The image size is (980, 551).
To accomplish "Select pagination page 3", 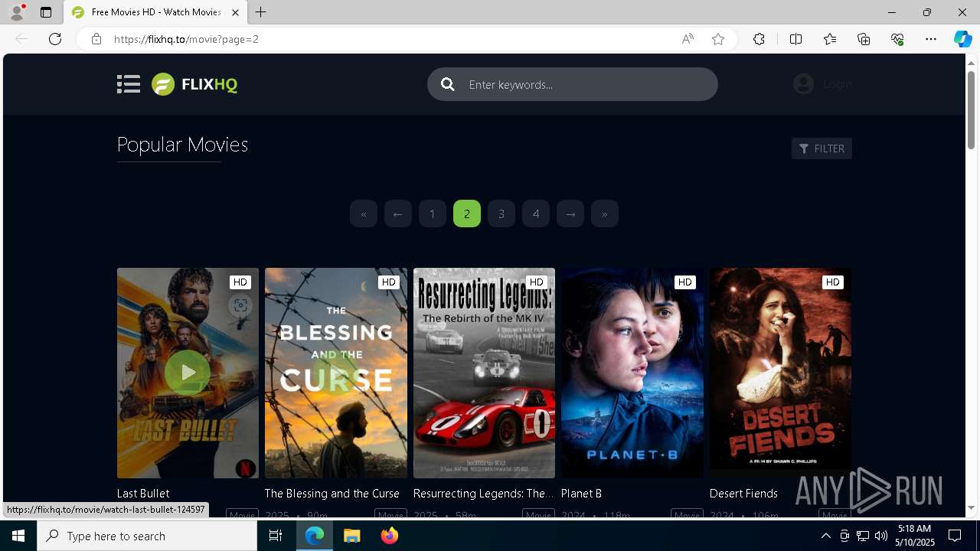I will click(501, 214).
